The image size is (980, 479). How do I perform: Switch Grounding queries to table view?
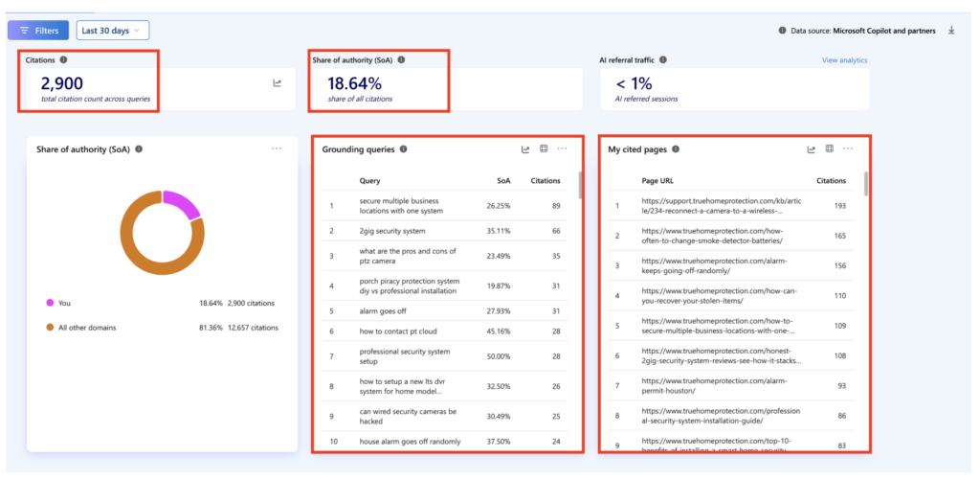pos(544,148)
